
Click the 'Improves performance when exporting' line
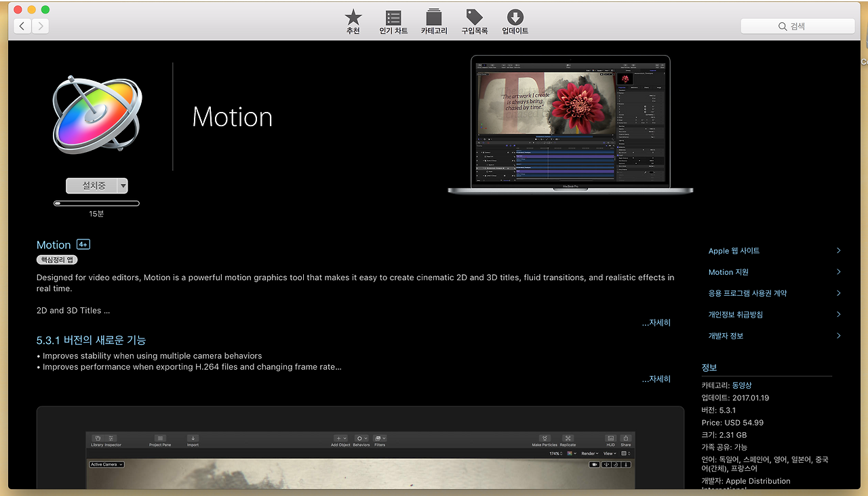[189, 367]
